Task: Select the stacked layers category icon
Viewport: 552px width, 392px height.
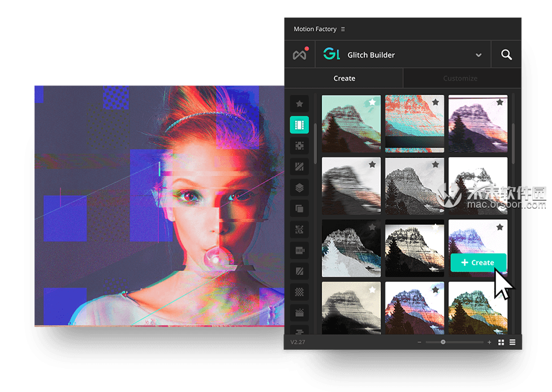Action: pos(299,187)
